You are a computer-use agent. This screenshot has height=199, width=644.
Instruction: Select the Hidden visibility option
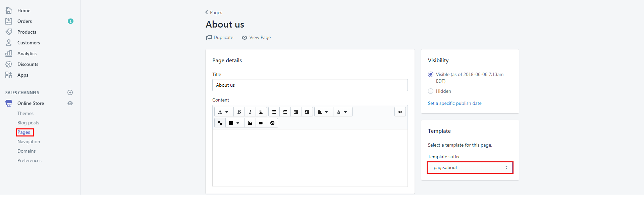coord(431,91)
